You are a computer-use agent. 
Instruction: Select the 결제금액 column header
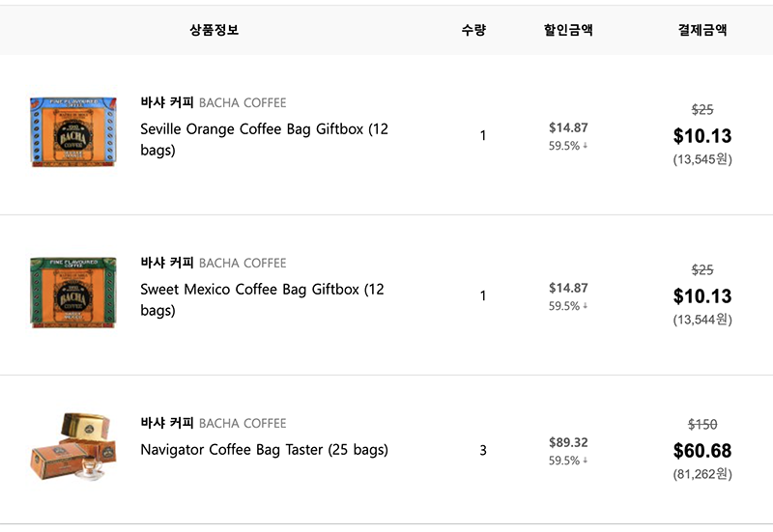tap(702, 30)
